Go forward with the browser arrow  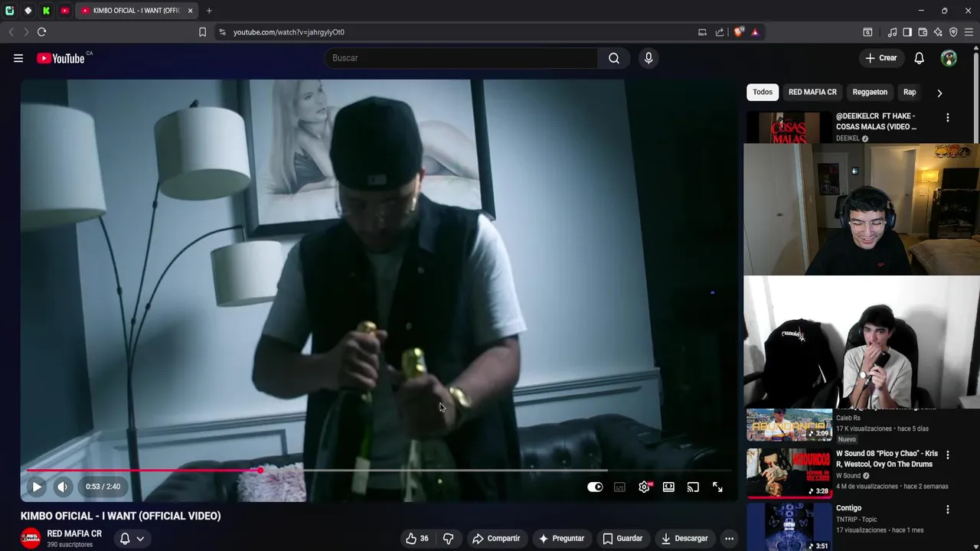[26, 32]
